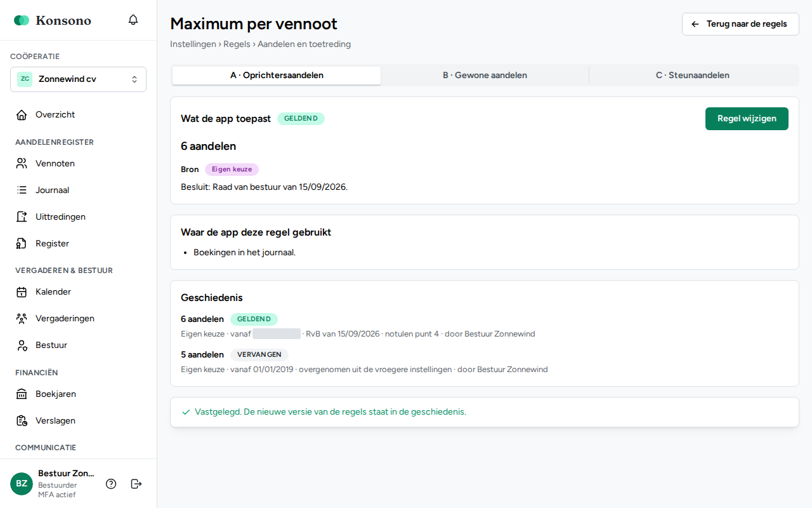Click the Aandelen en toetreding breadcrumb
Image resolution: width=812 pixels, height=508 pixels.
click(x=304, y=44)
